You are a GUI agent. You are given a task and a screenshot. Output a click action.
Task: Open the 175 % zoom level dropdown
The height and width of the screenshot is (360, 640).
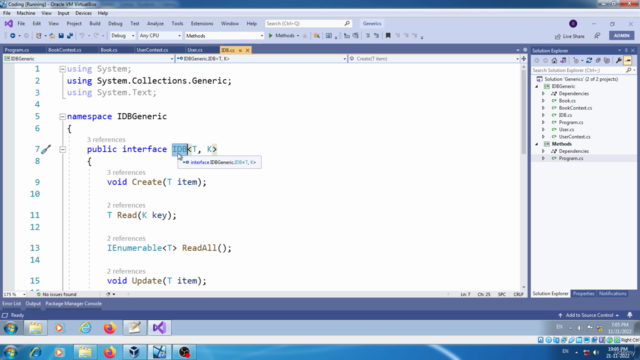pos(15,294)
